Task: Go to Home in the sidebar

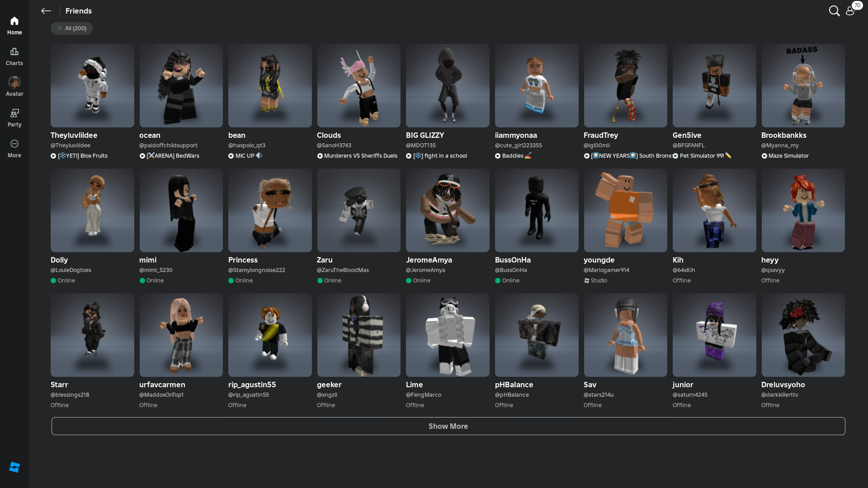Action: [14, 26]
